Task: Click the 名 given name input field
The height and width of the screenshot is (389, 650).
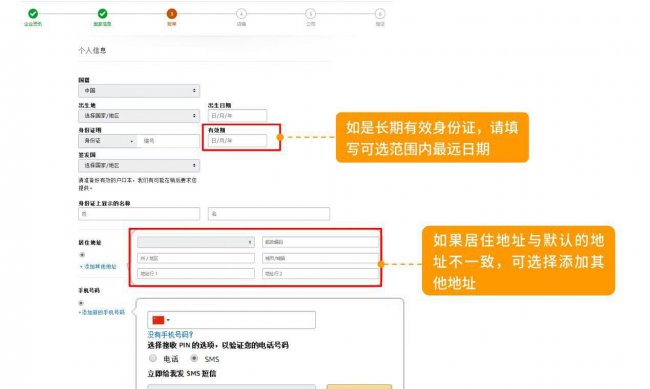Action: pyautogui.click(x=269, y=214)
